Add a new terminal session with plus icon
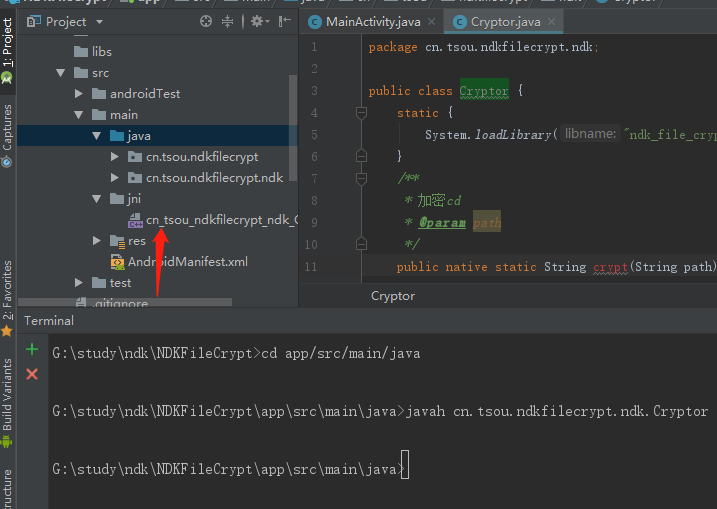Viewport: 717px width, 509px height. coord(32,349)
